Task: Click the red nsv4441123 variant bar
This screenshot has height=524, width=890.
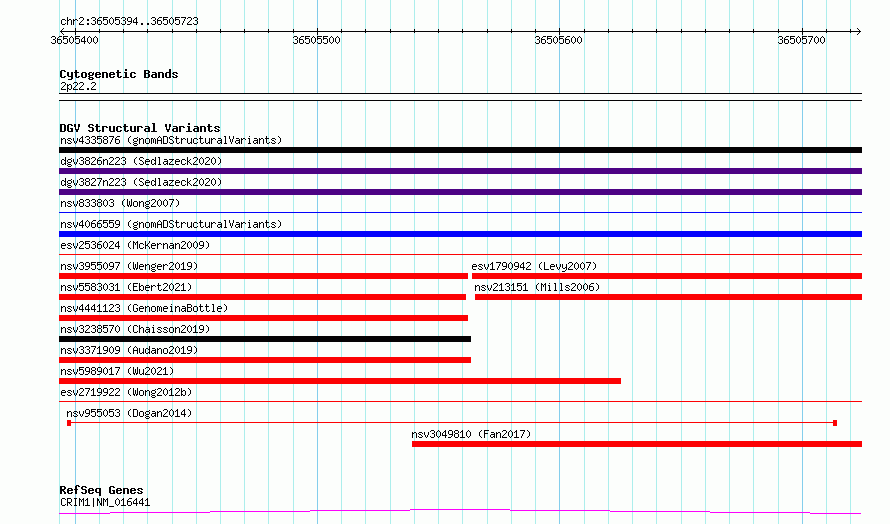Action: [263, 318]
